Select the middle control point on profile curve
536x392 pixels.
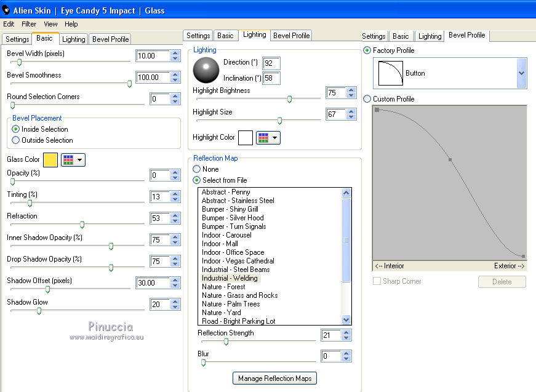click(x=450, y=160)
